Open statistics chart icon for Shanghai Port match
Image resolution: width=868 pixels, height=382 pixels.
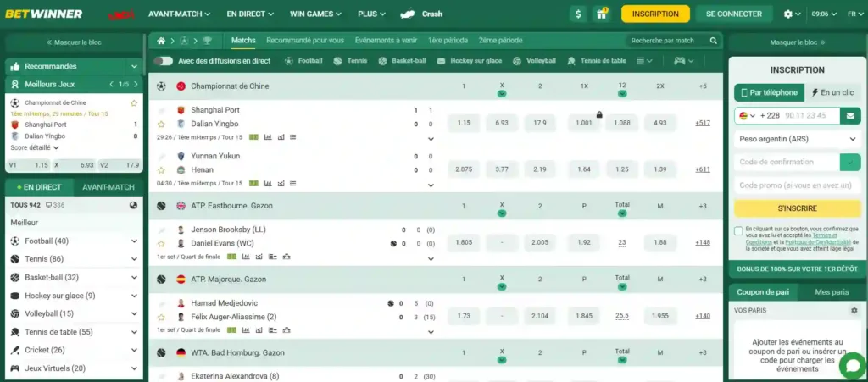click(x=268, y=137)
